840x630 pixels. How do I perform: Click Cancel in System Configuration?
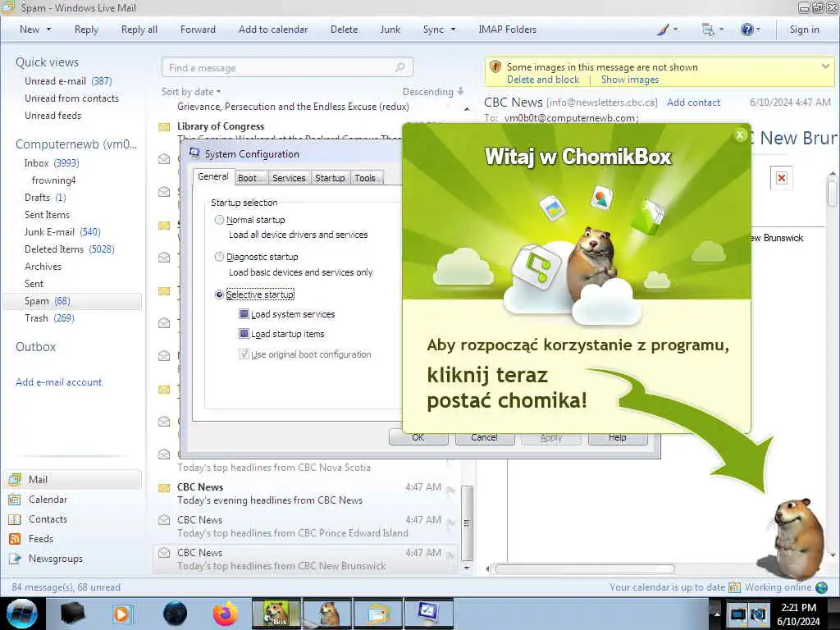pyautogui.click(x=484, y=437)
